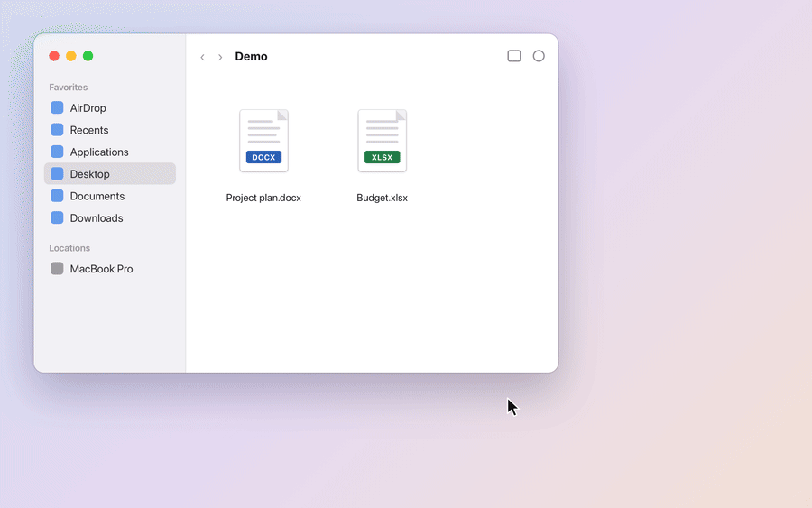
Task: Open AirDrop in the sidebar
Action: 110,107
